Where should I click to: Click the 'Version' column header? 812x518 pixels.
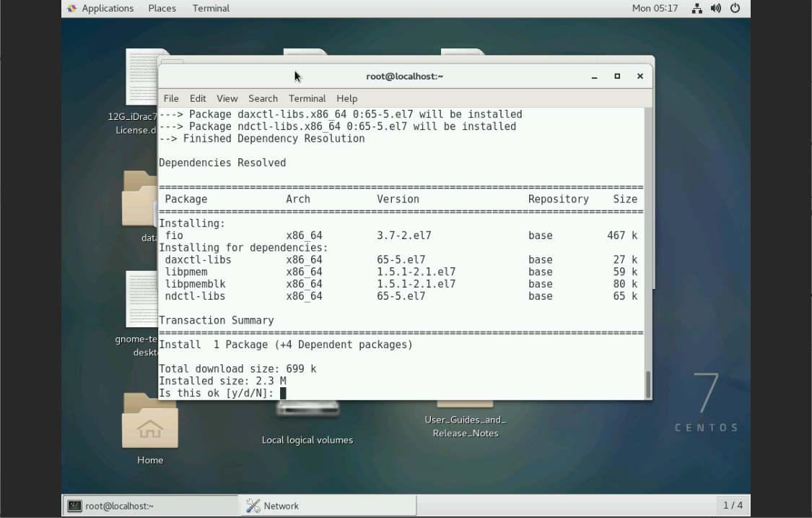(398, 199)
